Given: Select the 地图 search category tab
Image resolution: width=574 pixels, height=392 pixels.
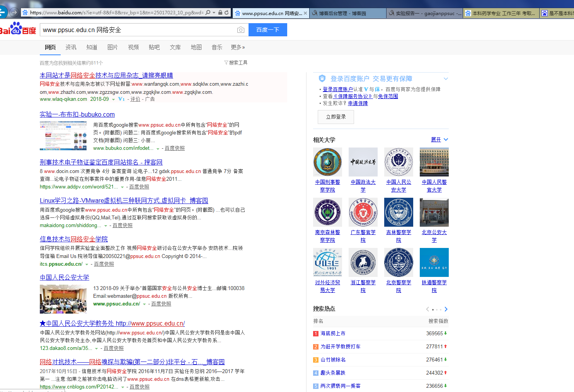Looking at the screenshot, I should tap(196, 47).
